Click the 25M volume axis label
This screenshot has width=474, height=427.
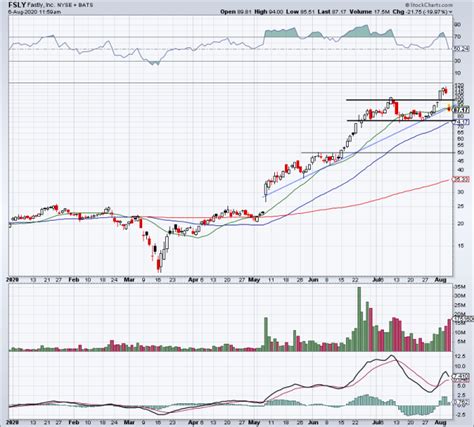pyautogui.click(x=459, y=305)
